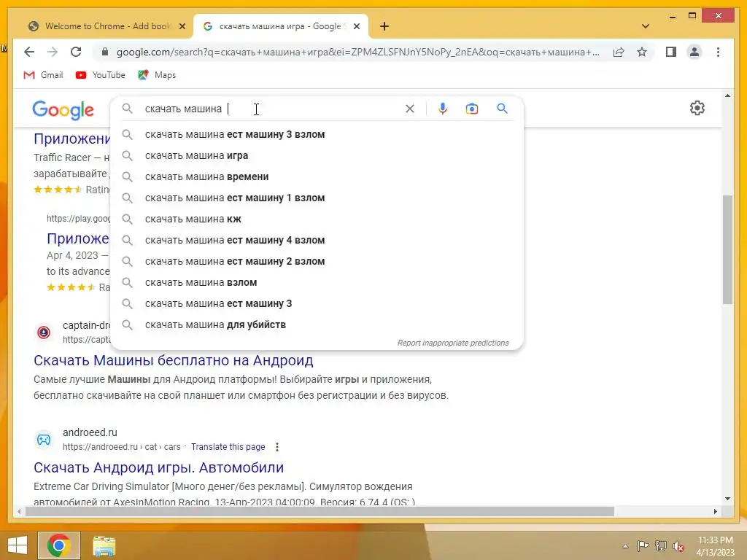Click the androeed.ru site favicon
Viewport: 747px width, 560px height.
click(44, 439)
